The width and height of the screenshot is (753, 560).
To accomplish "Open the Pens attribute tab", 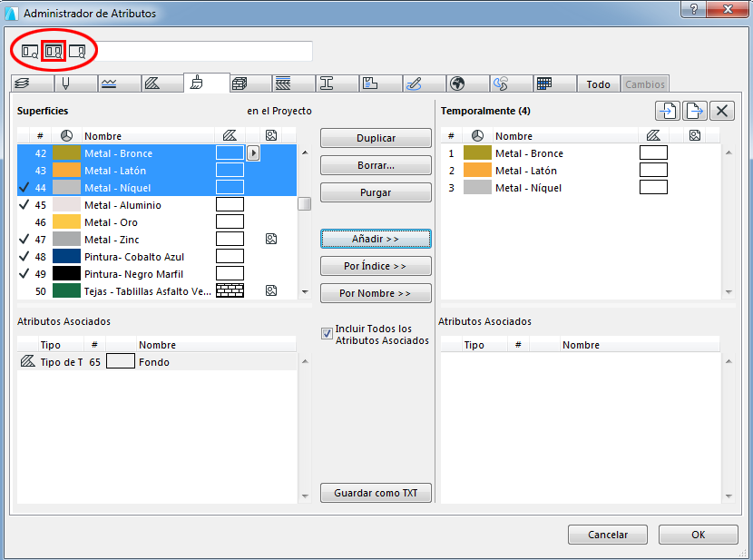I will (x=76, y=84).
